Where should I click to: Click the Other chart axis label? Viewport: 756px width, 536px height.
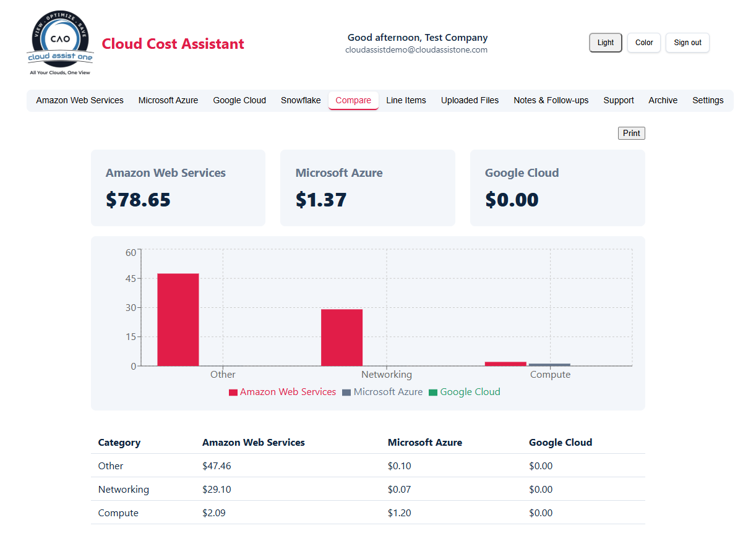(223, 375)
